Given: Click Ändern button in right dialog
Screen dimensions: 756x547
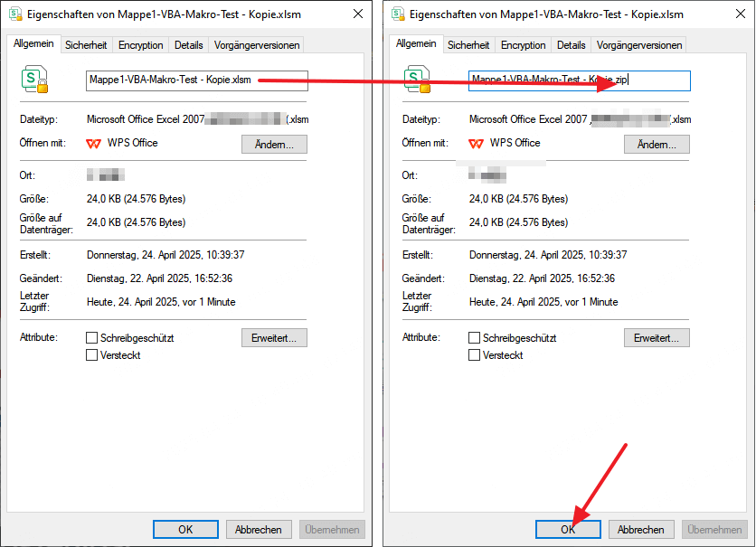Looking at the screenshot, I should pyautogui.click(x=657, y=144).
